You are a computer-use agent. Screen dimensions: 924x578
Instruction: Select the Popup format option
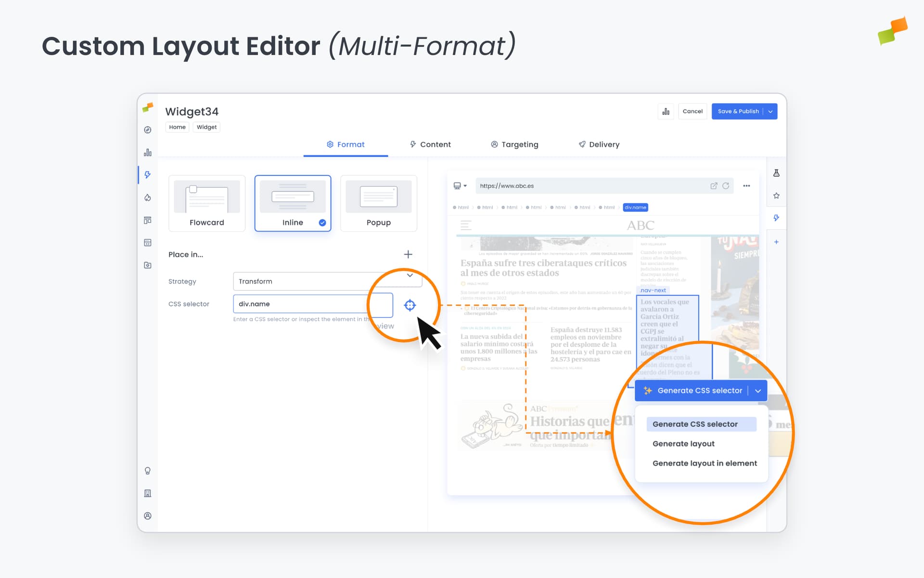[379, 203]
